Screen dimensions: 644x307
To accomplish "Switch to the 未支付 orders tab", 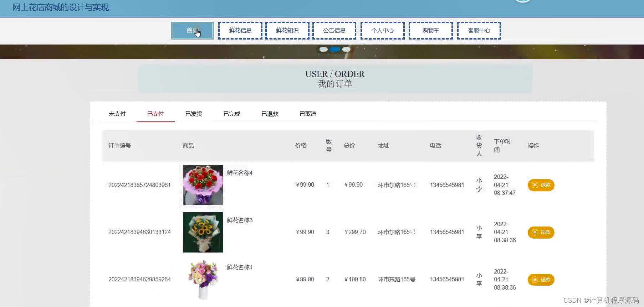I will 117,114.
